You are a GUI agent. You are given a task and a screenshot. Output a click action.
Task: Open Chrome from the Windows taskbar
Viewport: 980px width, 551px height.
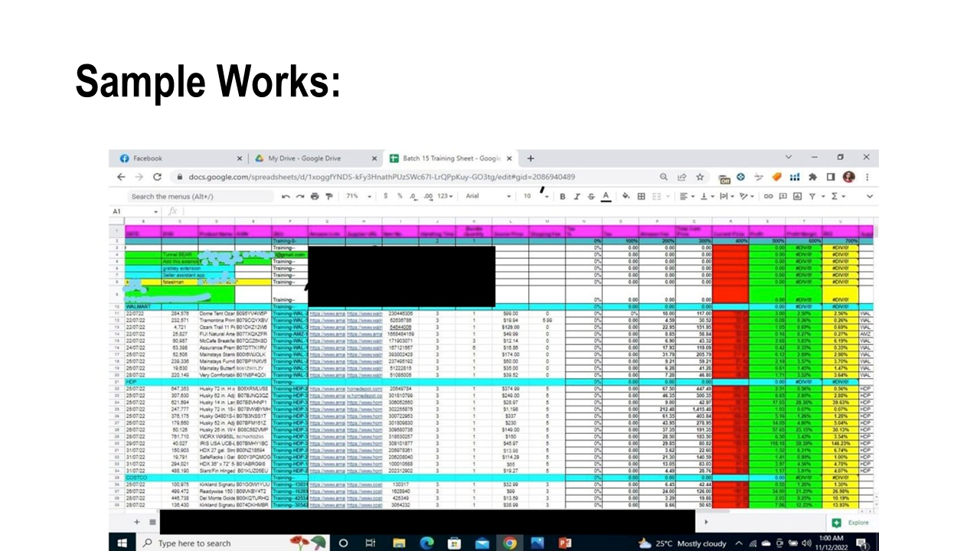tap(510, 543)
